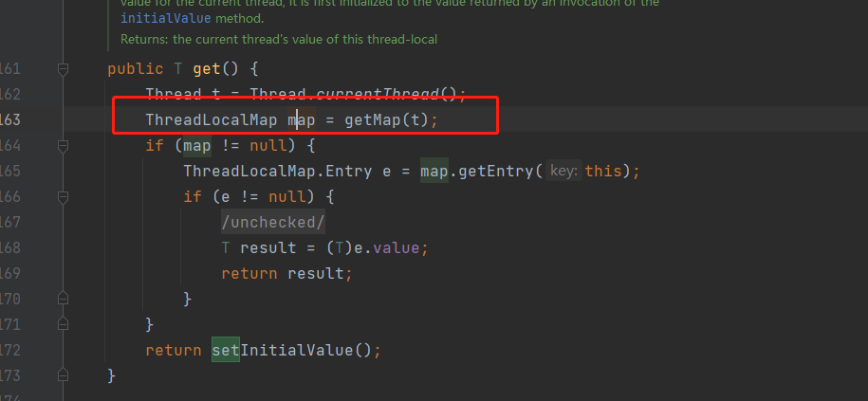Screen dimensions: 868x401
Task: Open the initialValue link in the Javadoc
Action: [x=158, y=18]
